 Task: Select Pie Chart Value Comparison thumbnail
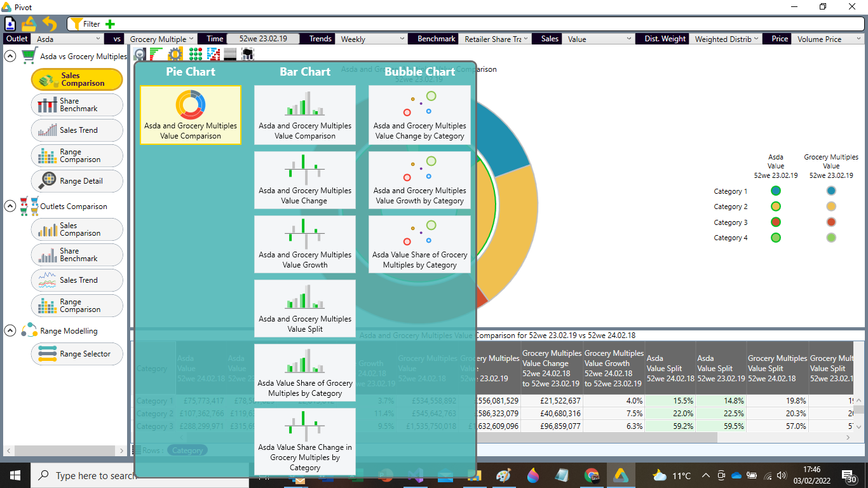click(x=191, y=115)
